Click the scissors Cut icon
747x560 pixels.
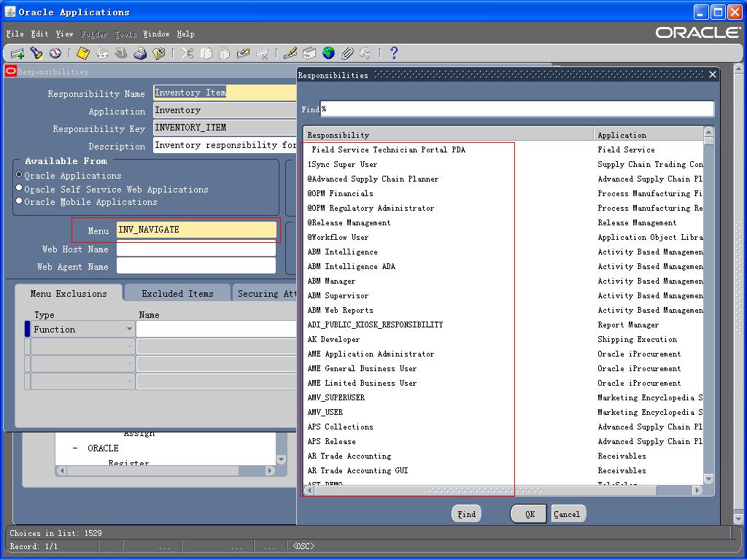[x=187, y=52]
